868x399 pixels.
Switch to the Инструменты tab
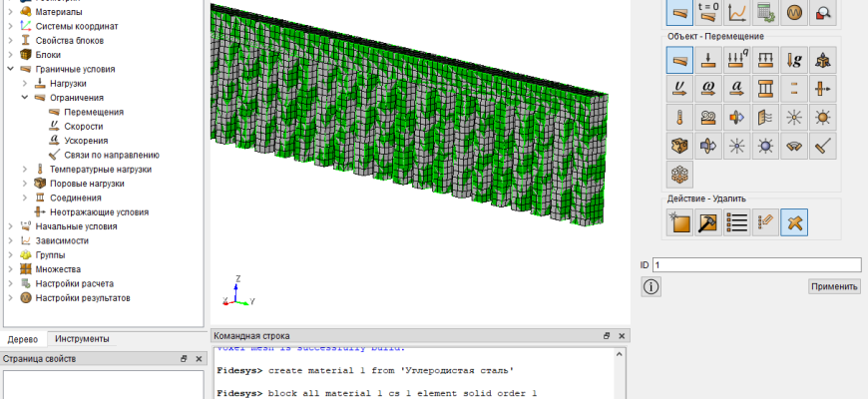click(82, 339)
